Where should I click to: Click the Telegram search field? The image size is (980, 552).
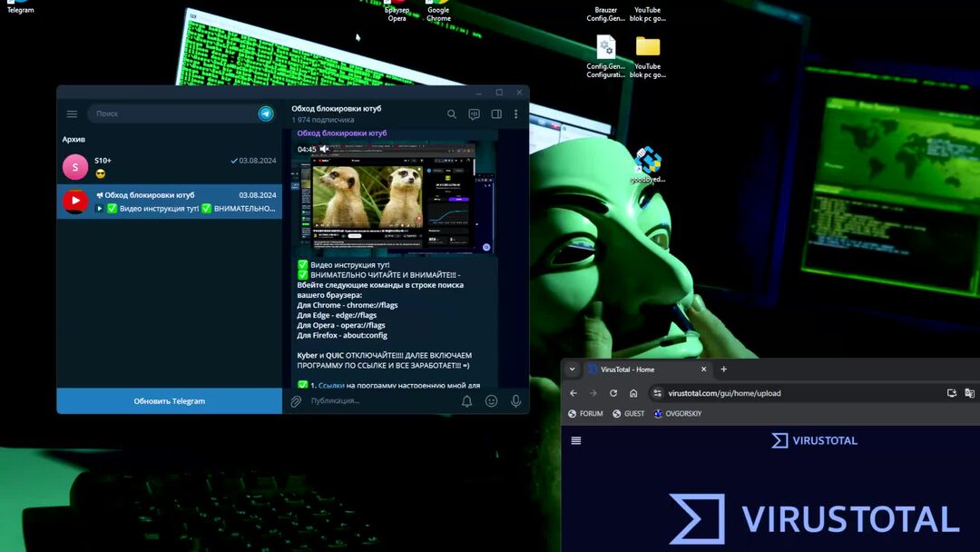point(171,113)
